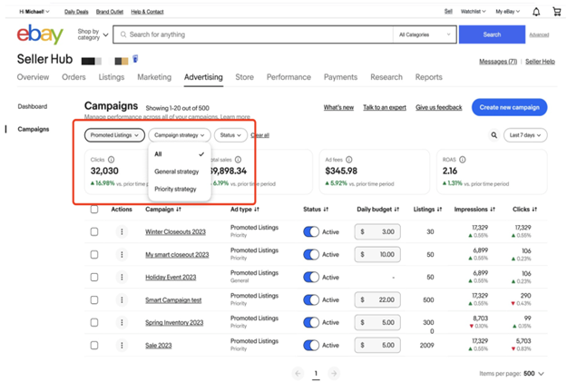The height and width of the screenshot is (392, 567).
Task: Expand Shop by category menu
Action: point(93,34)
